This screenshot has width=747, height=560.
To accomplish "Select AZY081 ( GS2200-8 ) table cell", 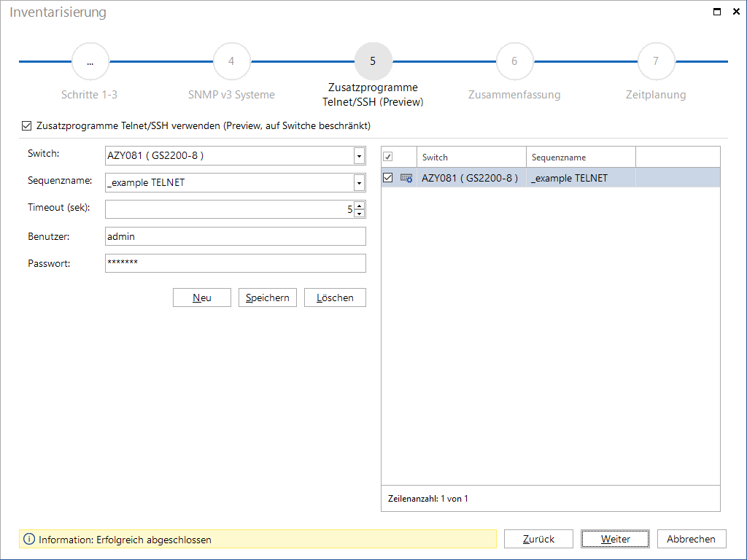I will click(x=471, y=178).
